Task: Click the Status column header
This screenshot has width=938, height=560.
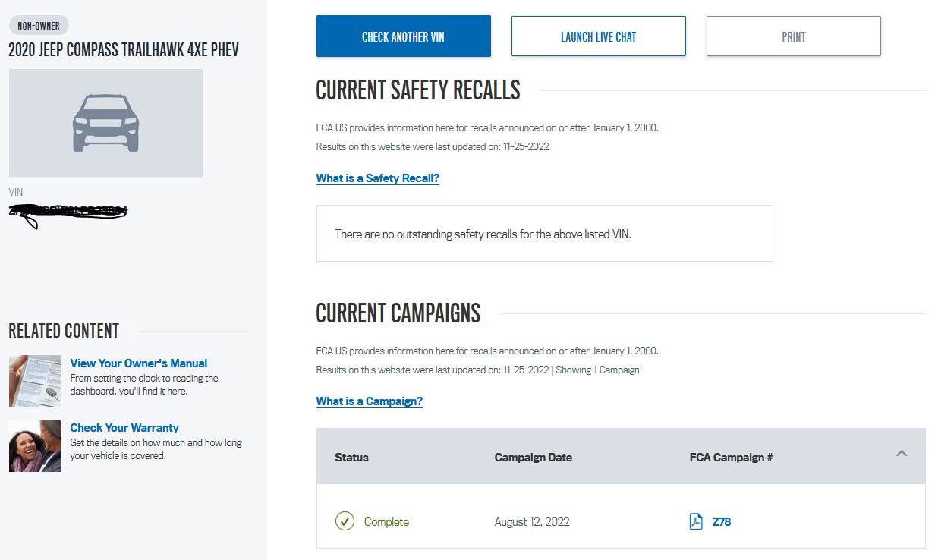Action: coord(351,458)
